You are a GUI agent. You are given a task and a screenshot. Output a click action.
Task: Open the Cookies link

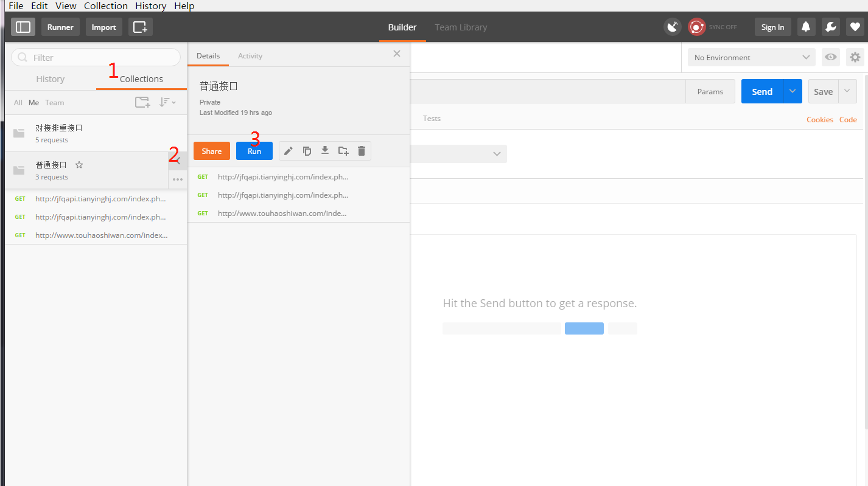(820, 119)
